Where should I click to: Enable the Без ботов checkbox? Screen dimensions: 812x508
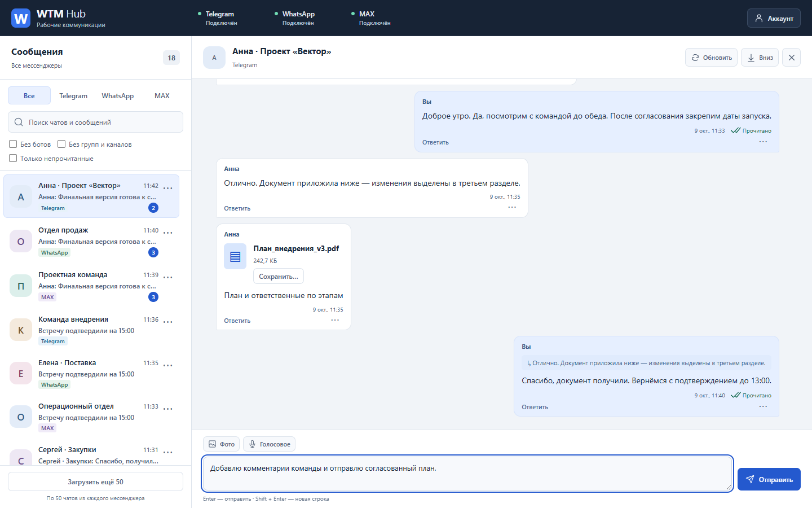[13, 144]
